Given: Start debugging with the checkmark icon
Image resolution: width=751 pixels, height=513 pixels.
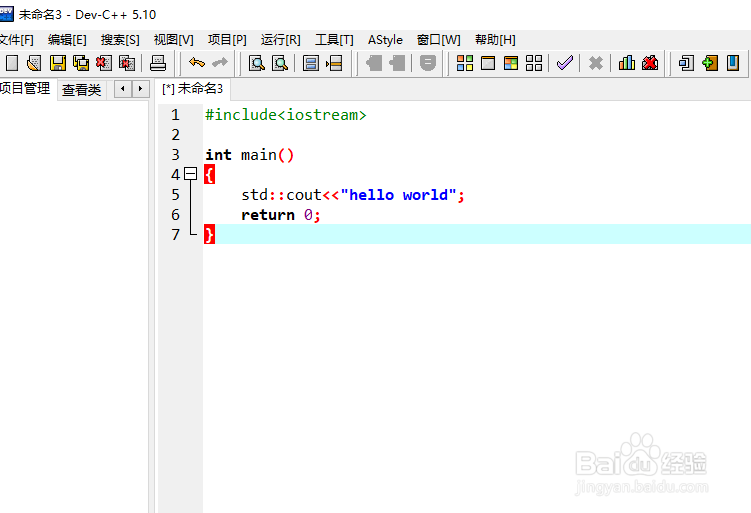Looking at the screenshot, I should pyautogui.click(x=565, y=63).
